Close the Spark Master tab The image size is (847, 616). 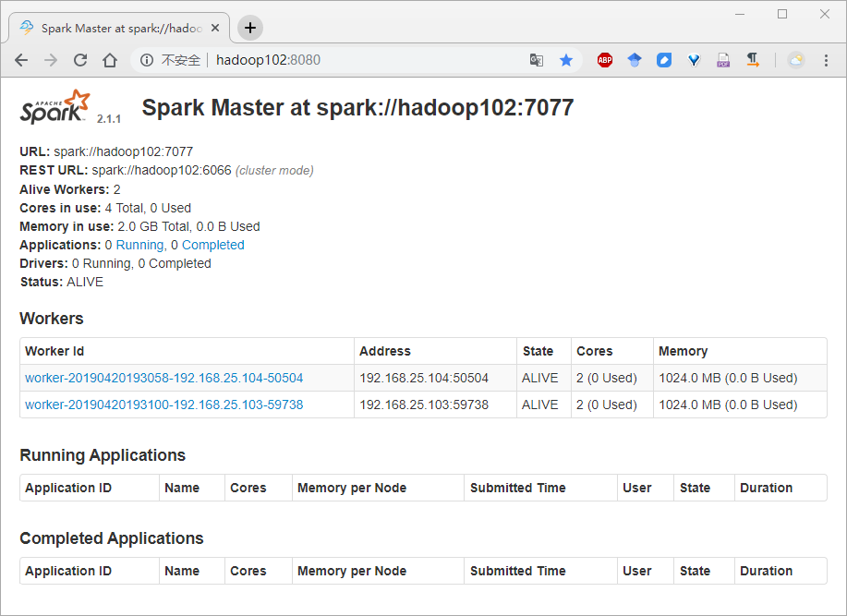coord(215,28)
